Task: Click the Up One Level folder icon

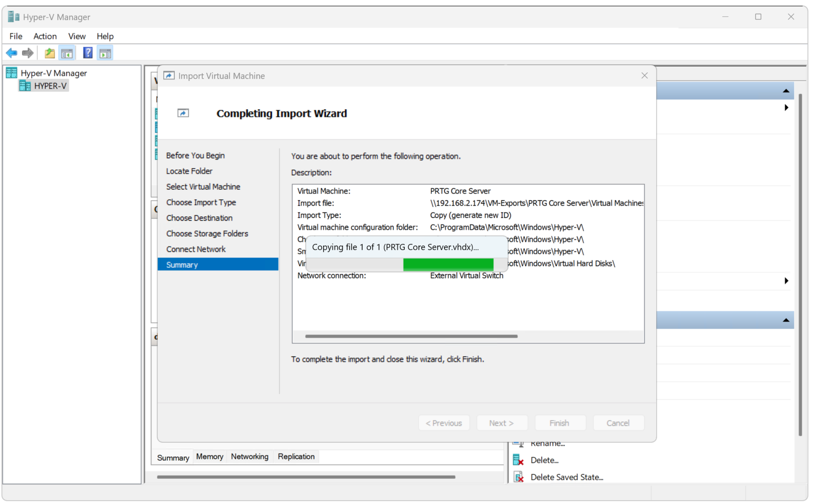Action: click(50, 53)
